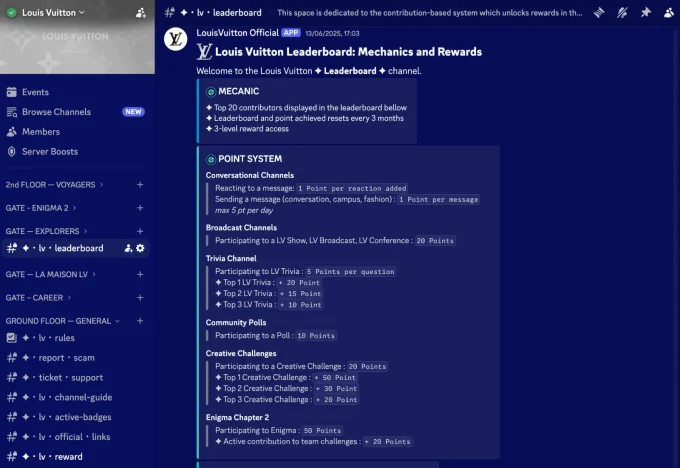Image resolution: width=680 pixels, height=468 pixels.
Task: Open the Events item
Action: tap(35, 92)
